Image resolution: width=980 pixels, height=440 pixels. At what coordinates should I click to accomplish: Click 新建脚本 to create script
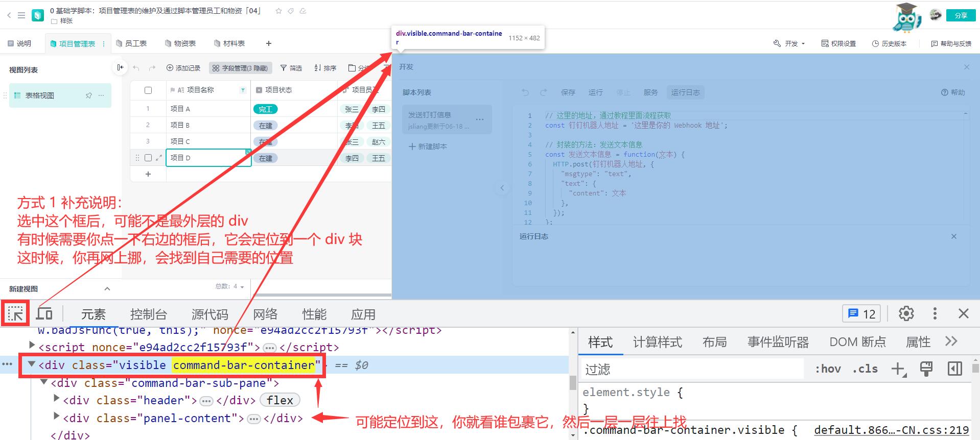click(428, 146)
